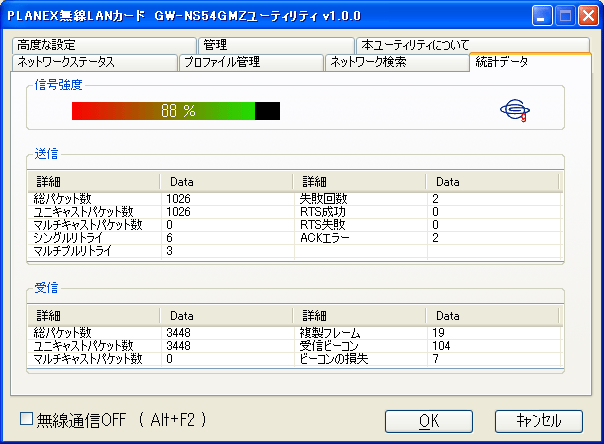Open the プロファイル管理 tab

[251, 62]
